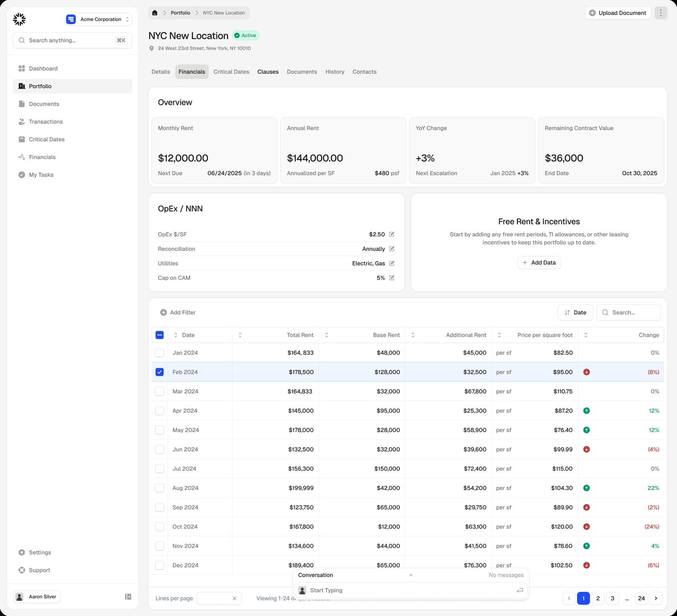The height and width of the screenshot is (616, 677).
Task: Open the Date sort dropdown button
Action: tap(575, 312)
